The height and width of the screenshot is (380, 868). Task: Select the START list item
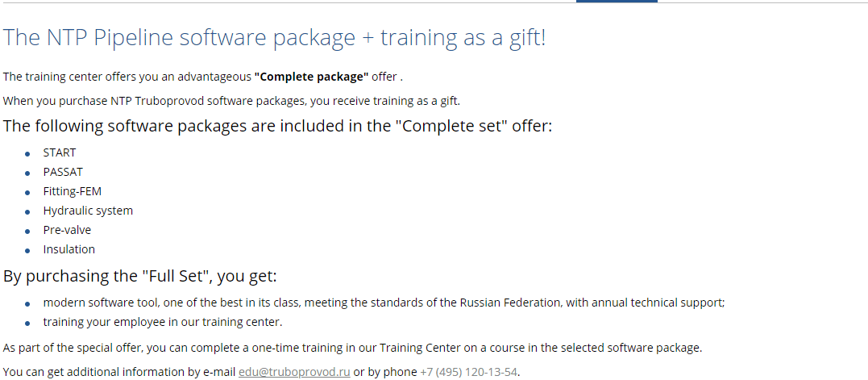point(60,152)
